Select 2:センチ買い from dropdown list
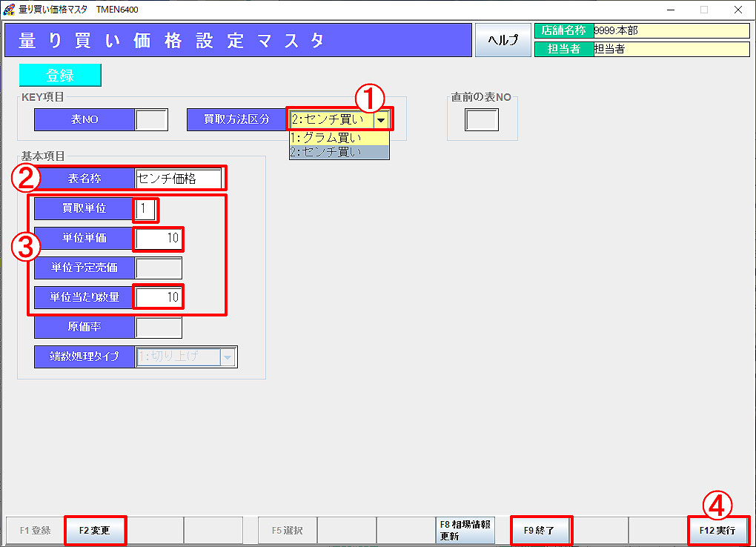This screenshot has height=547, width=756. (339, 152)
